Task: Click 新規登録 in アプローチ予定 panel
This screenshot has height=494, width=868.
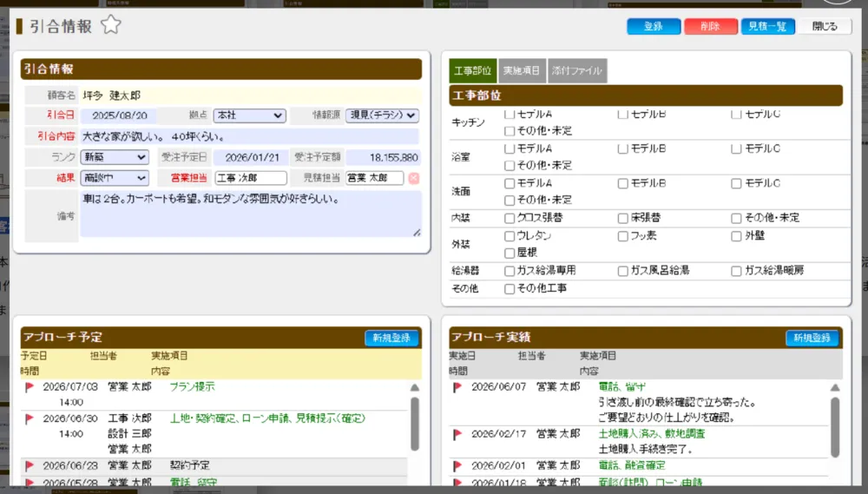Action: click(391, 338)
